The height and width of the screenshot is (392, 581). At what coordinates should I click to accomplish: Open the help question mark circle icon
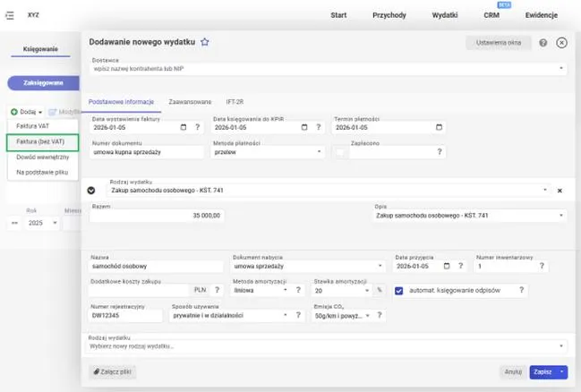tap(543, 43)
